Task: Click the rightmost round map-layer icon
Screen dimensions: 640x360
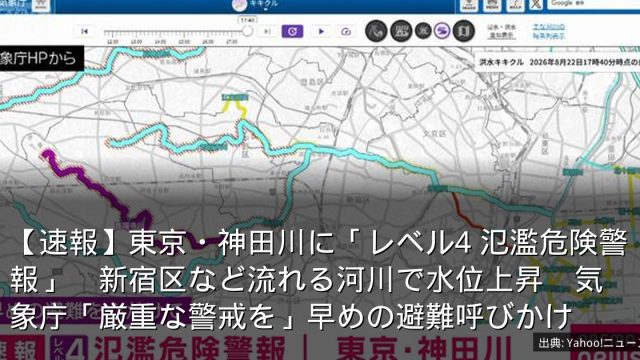Action: 463,31
